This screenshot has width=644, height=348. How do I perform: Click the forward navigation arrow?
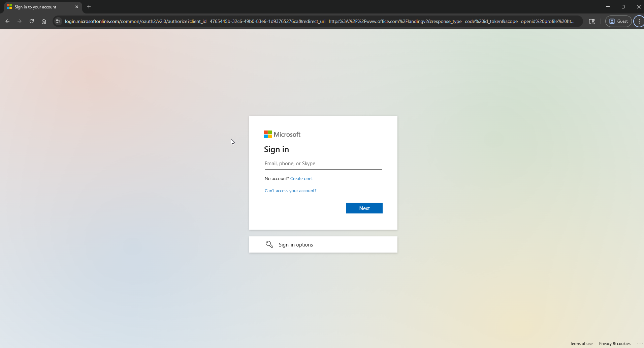point(19,21)
